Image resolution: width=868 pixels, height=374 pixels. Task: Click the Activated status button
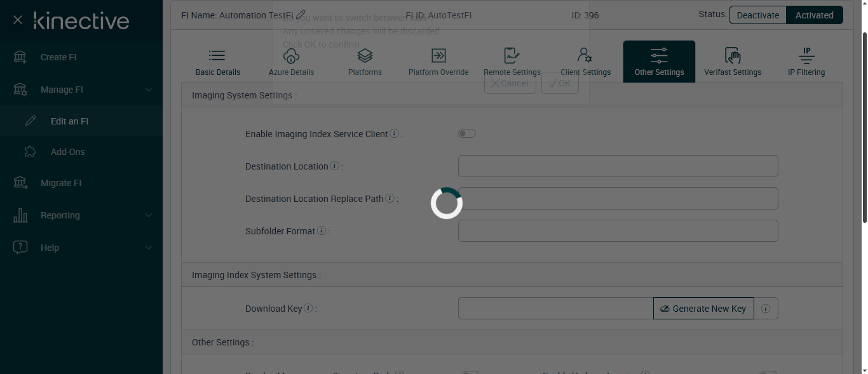(x=815, y=15)
